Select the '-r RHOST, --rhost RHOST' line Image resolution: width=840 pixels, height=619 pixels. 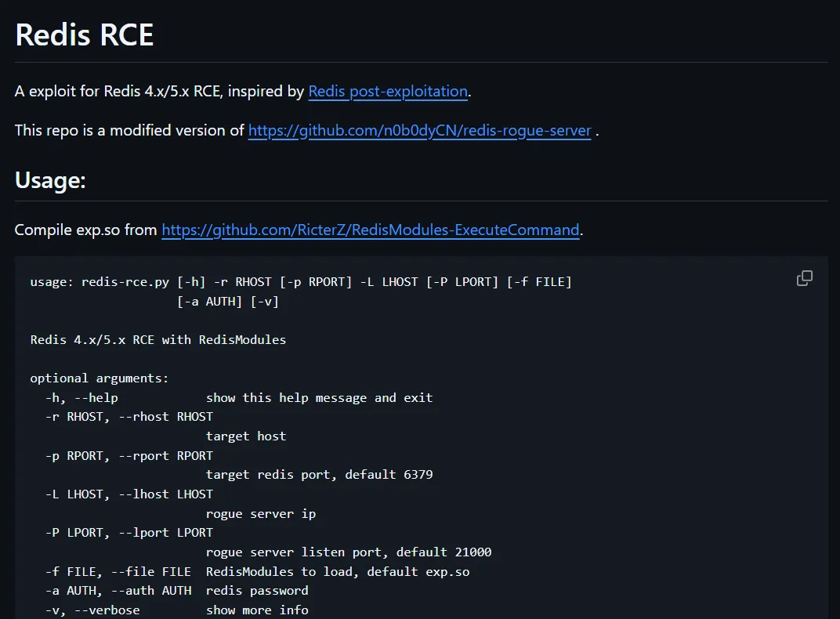[x=129, y=417]
